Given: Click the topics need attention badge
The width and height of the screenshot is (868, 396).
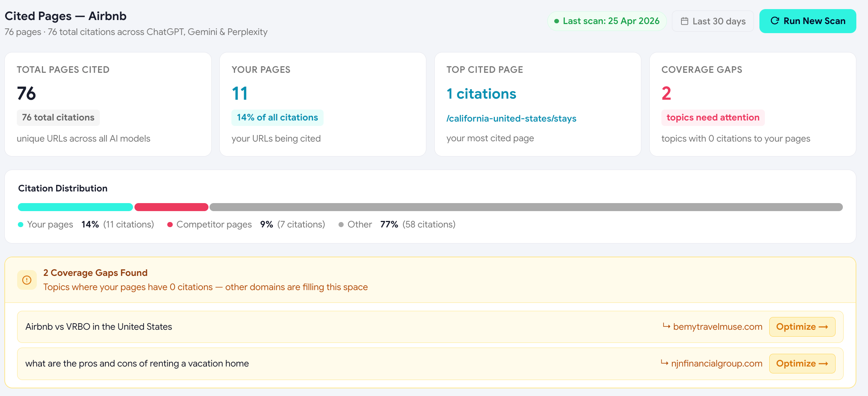Looking at the screenshot, I should click(x=713, y=118).
